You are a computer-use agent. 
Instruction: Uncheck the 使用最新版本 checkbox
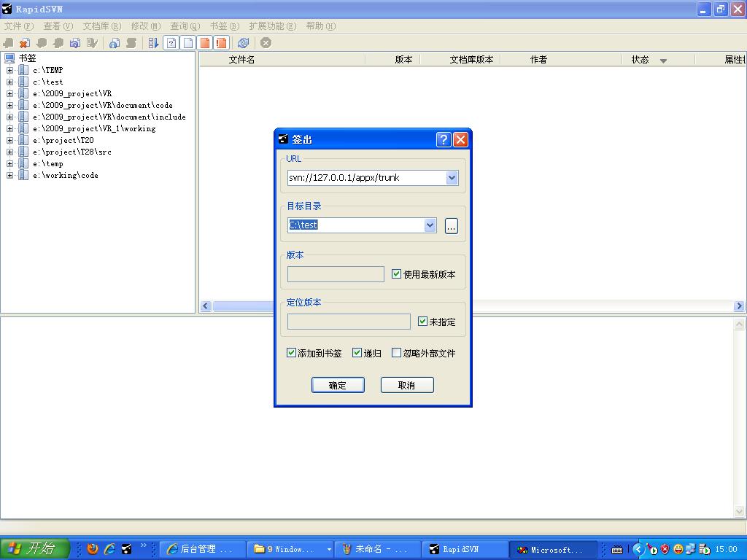pos(397,274)
